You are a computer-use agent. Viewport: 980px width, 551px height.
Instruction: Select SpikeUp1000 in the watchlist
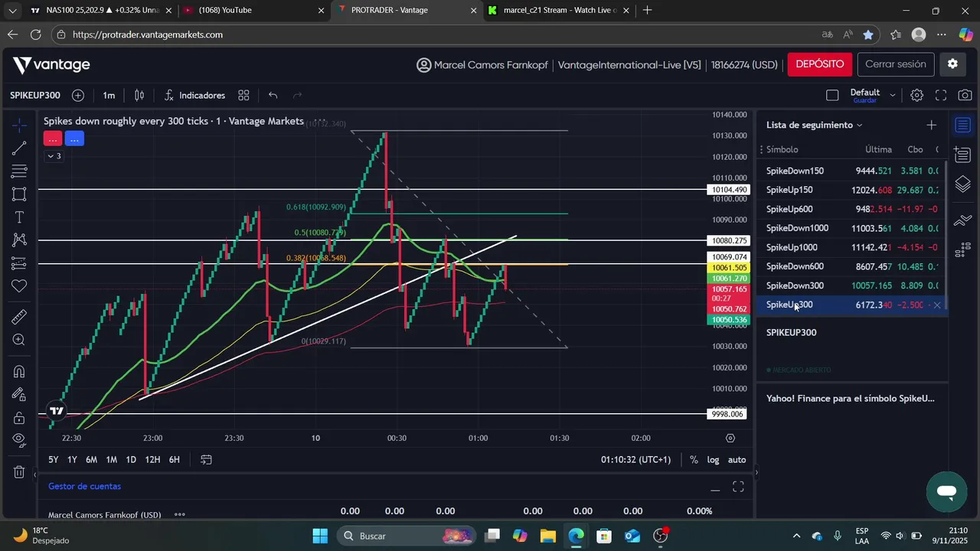tap(852, 247)
